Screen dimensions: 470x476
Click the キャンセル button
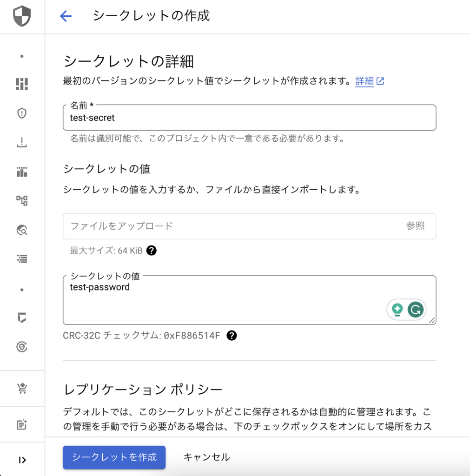point(206,457)
